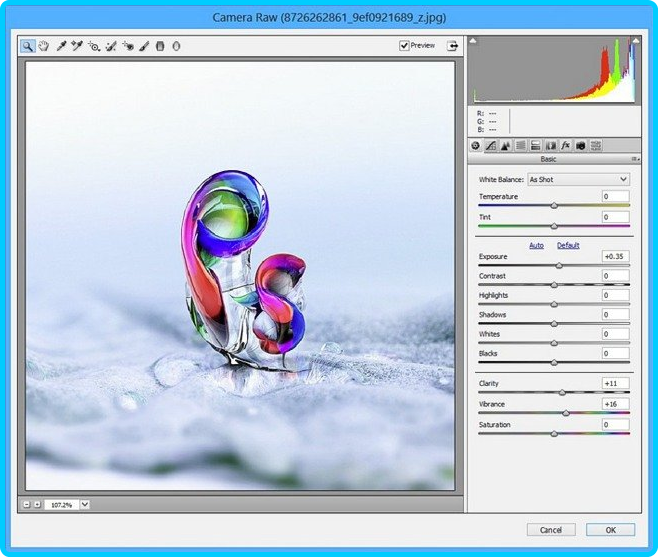Select the Graduated Filter tool
The image size is (658, 557).
point(160,46)
